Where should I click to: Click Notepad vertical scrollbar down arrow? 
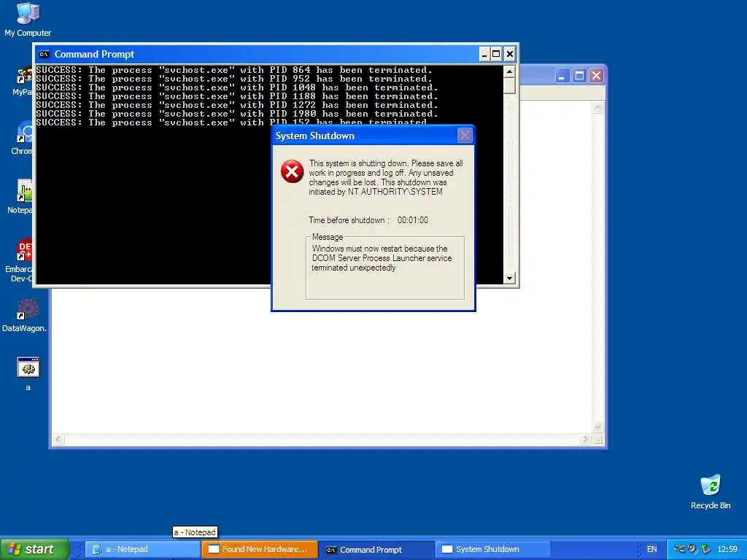pyautogui.click(x=597, y=427)
